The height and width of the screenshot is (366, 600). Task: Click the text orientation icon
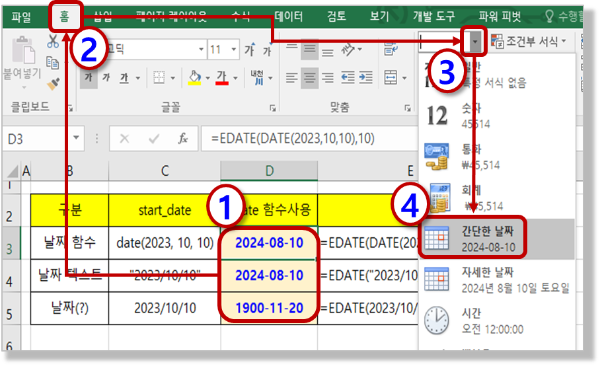(x=348, y=49)
